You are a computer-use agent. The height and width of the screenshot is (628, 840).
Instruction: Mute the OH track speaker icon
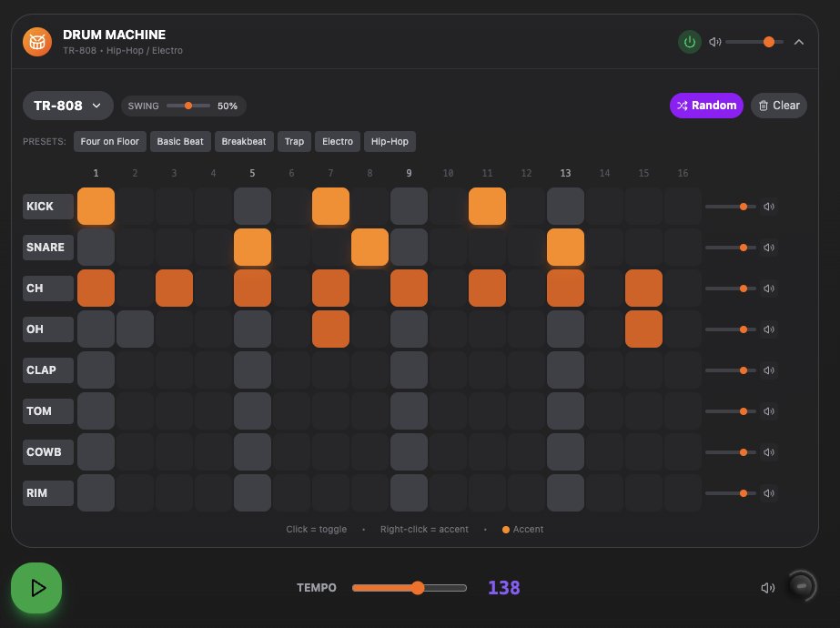pyautogui.click(x=769, y=329)
